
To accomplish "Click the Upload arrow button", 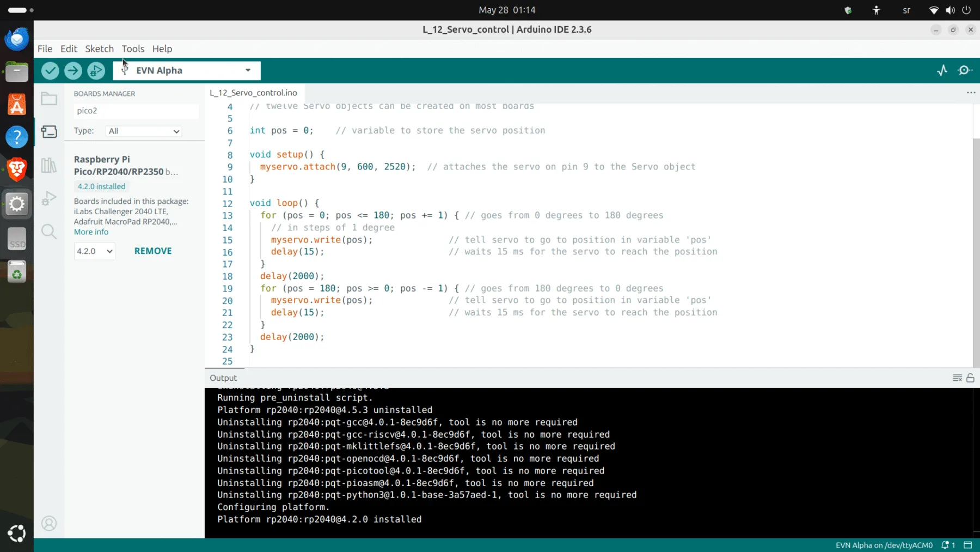I will coord(73,70).
